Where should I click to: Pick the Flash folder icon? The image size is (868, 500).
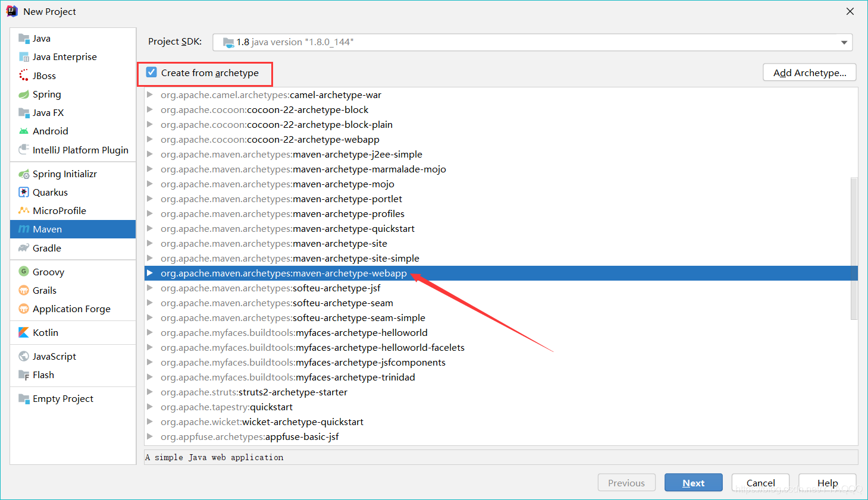24,375
